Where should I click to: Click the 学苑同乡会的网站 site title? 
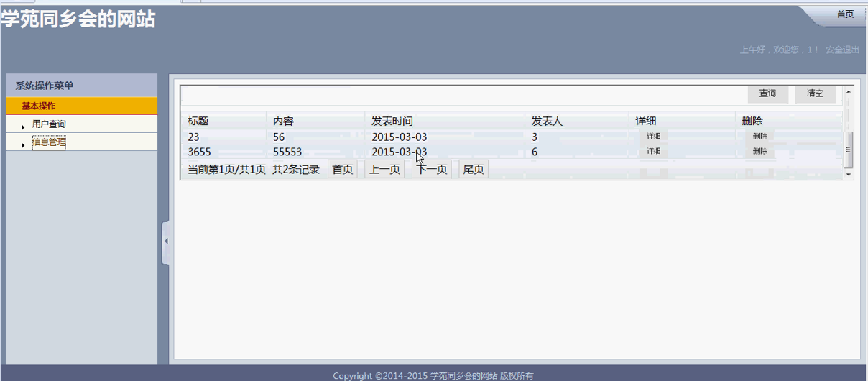tap(78, 19)
